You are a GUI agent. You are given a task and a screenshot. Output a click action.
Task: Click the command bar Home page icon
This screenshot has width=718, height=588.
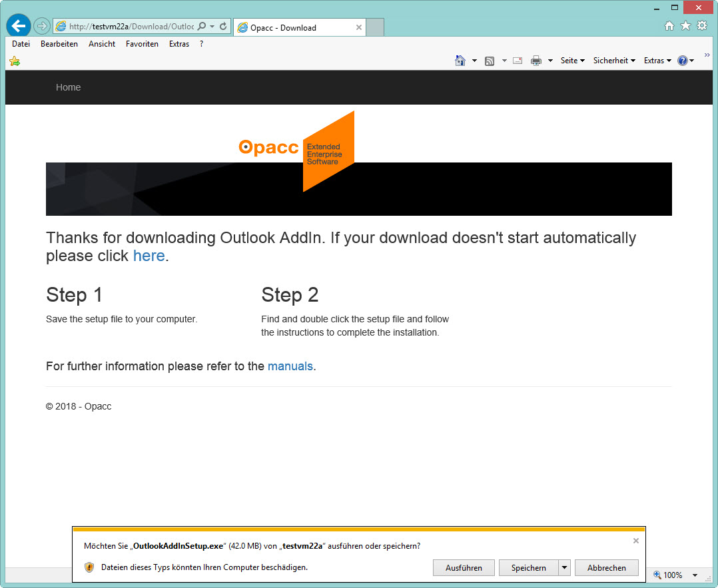coord(460,61)
